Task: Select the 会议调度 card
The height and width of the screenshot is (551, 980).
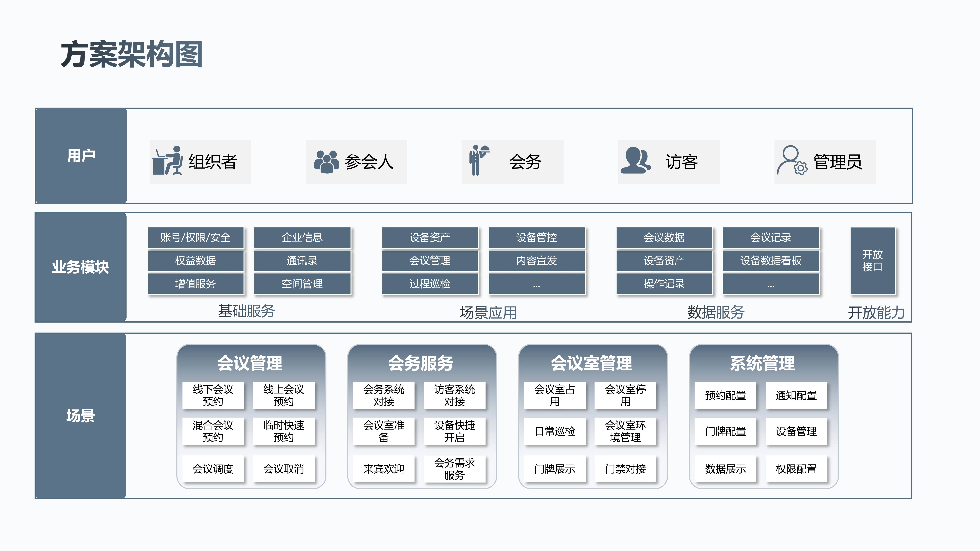Action: [213, 469]
